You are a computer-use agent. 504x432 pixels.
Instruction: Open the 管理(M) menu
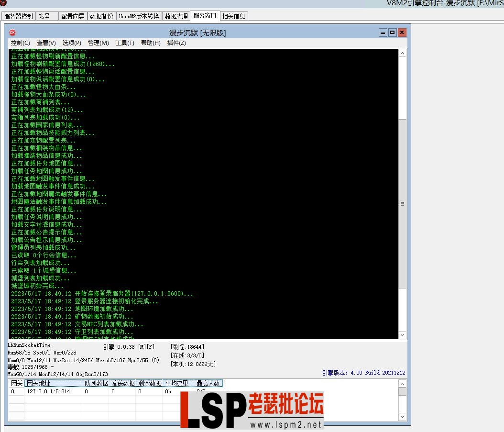point(98,43)
